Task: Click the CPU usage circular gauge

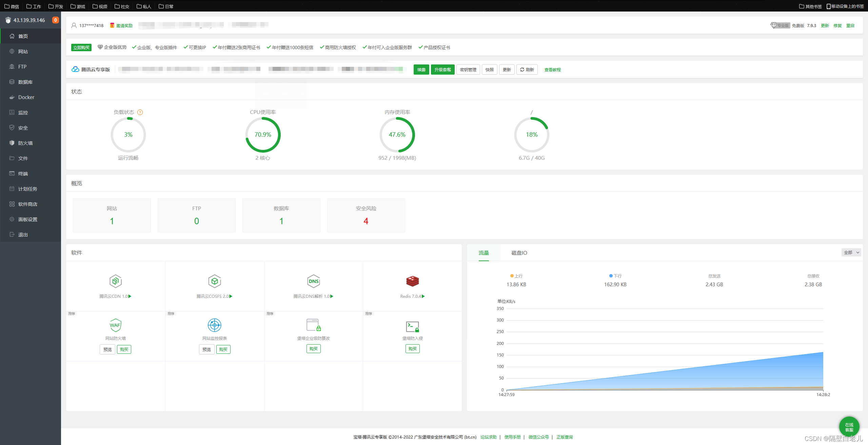Action: [263, 135]
